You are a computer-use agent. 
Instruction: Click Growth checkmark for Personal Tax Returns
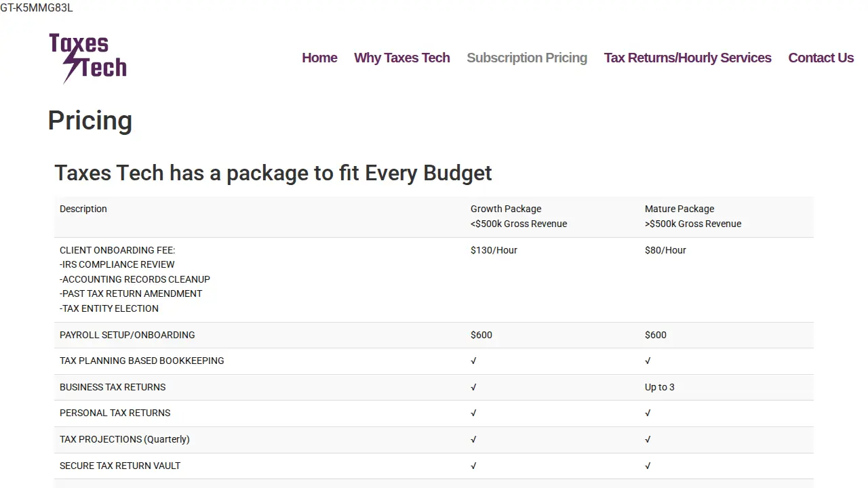pos(473,413)
